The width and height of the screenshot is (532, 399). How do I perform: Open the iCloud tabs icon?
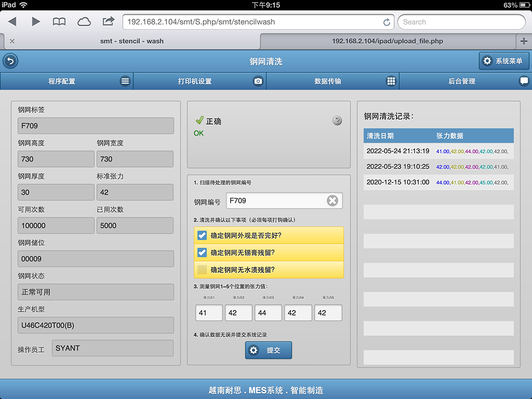pos(84,22)
